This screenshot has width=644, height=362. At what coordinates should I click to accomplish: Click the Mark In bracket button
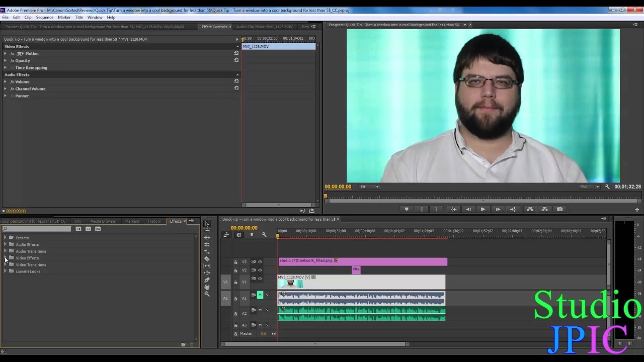[422, 209]
